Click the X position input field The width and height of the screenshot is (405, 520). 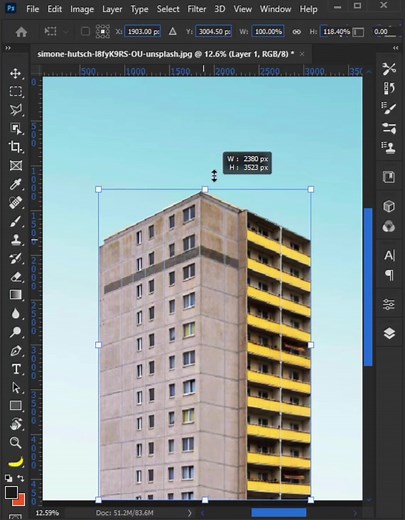pos(143,32)
